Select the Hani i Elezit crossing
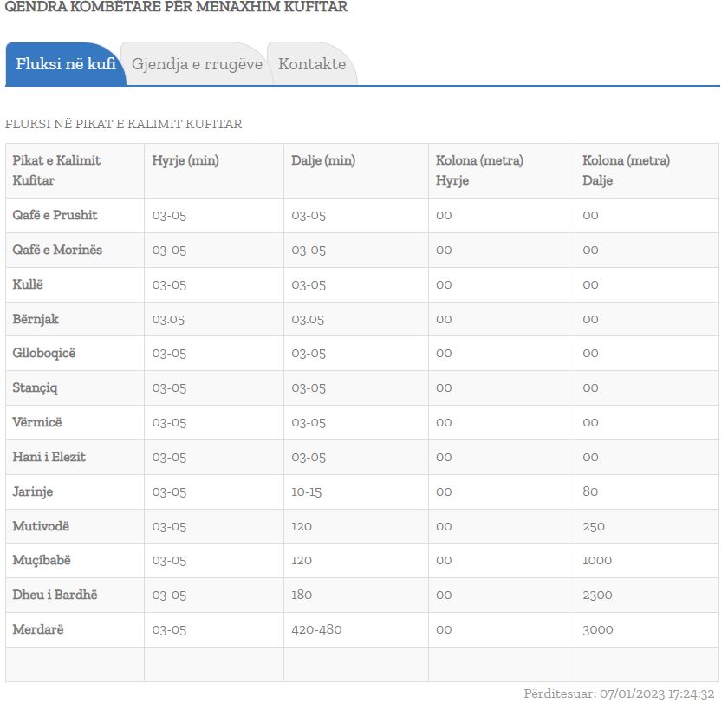The height and width of the screenshot is (716, 728). [49, 457]
